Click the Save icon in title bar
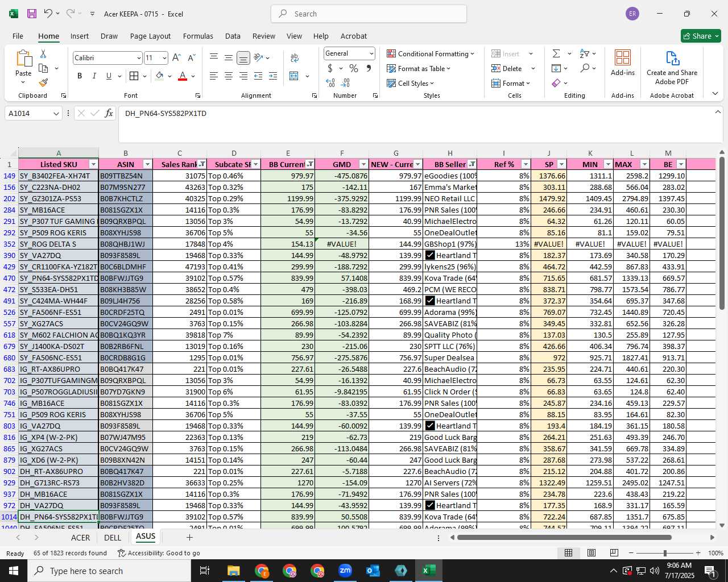 (32, 14)
